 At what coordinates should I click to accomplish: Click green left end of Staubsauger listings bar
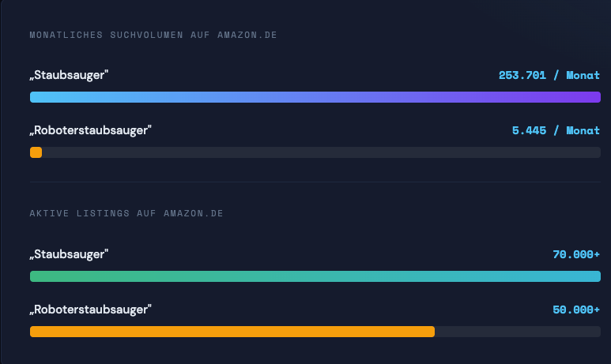tap(47, 276)
